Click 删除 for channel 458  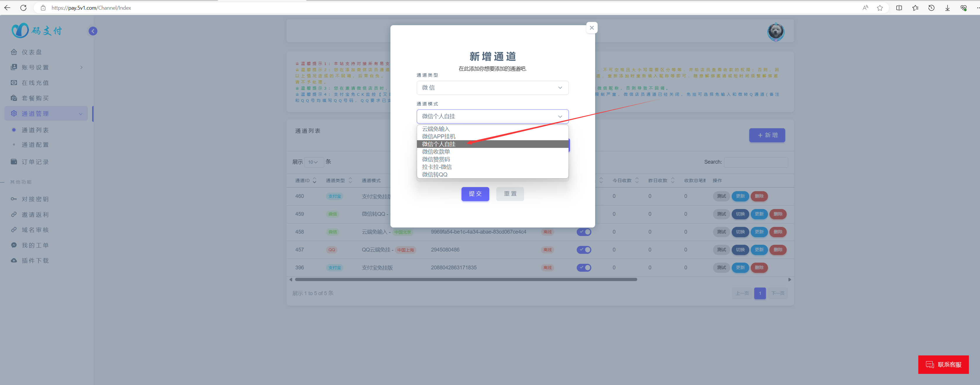(778, 232)
